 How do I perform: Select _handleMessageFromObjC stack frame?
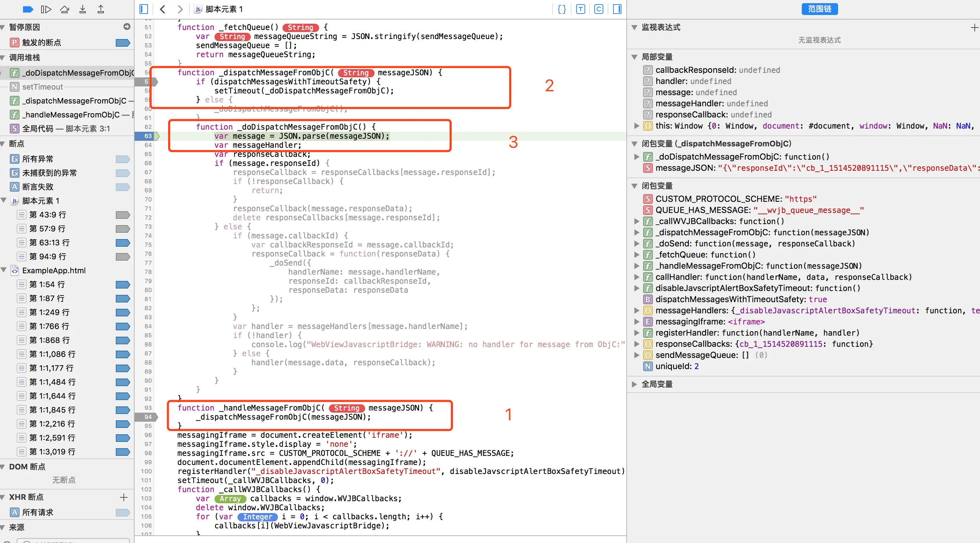tap(70, 114)
